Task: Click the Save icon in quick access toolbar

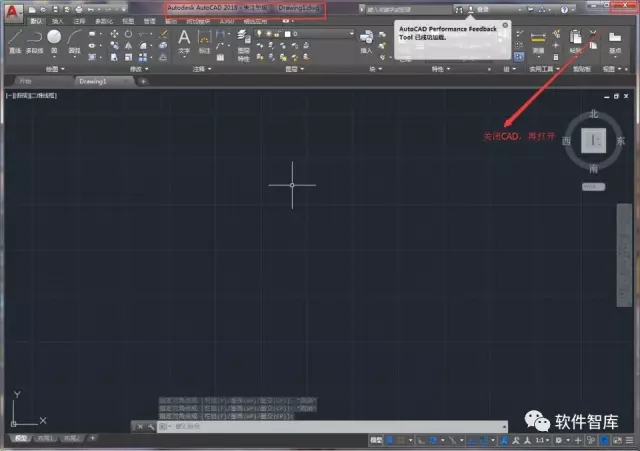Action: (x=55, y=9)
